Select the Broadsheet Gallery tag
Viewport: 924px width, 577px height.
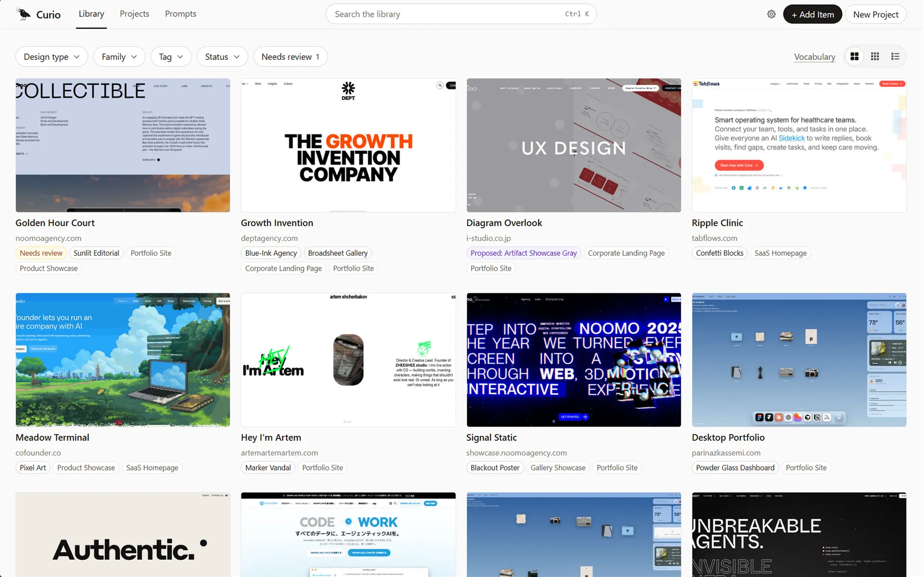pos(338,253)
